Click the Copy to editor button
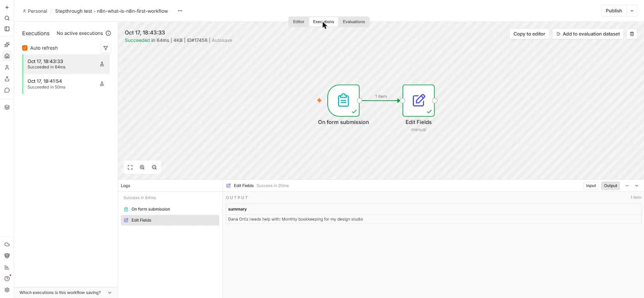 click(x=529, y=34)
